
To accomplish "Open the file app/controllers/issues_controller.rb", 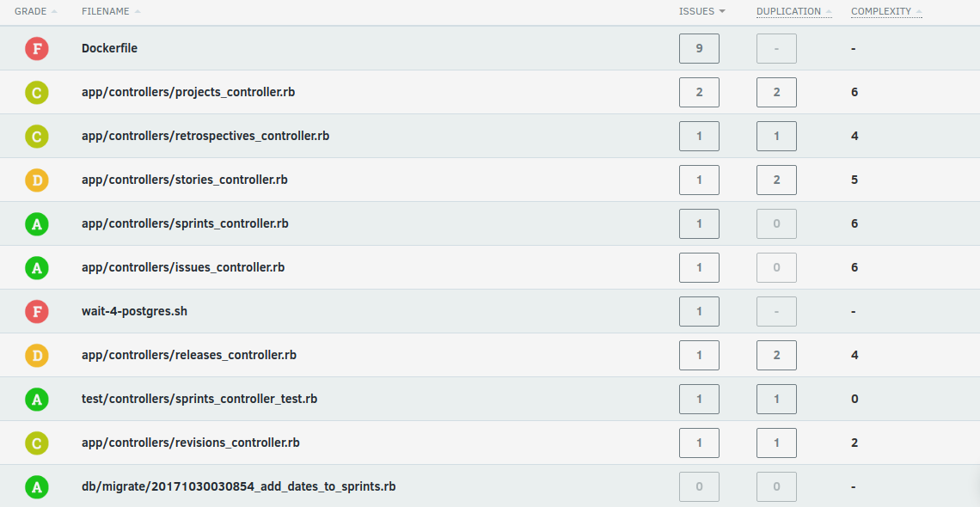I will click(182, 267).
